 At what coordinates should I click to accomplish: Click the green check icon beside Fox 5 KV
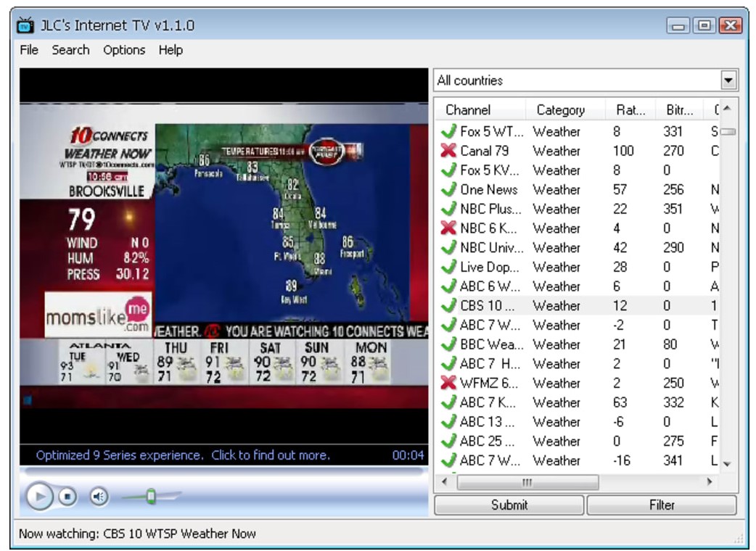(448, 170)
